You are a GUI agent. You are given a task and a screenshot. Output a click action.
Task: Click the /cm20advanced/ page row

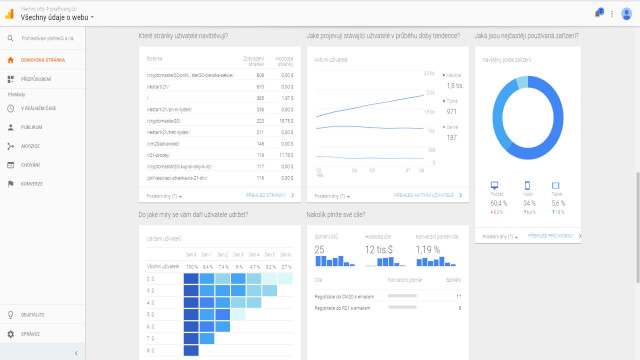(x=220, y=144)
